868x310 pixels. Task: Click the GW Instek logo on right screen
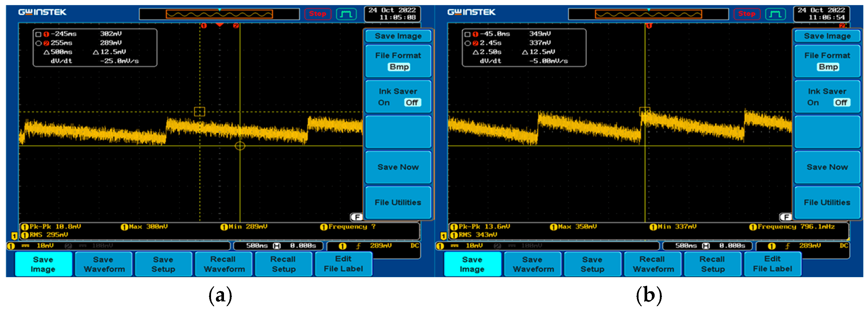[x=471, y=12]
